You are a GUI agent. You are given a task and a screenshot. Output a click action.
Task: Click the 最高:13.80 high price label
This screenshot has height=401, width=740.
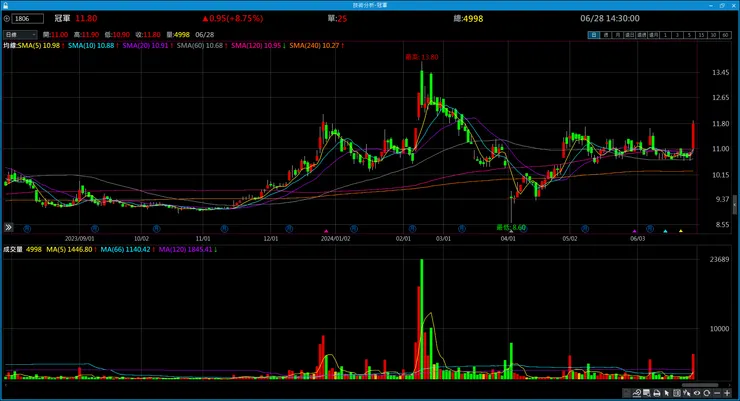click(421, 57)
